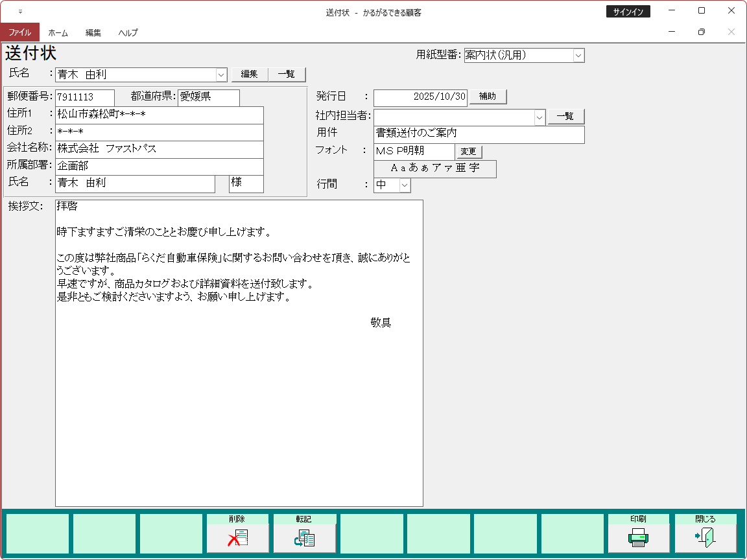
Task: Open the quick access toolbar arrow
Action: pyautogui.click(x=20, y=12)
